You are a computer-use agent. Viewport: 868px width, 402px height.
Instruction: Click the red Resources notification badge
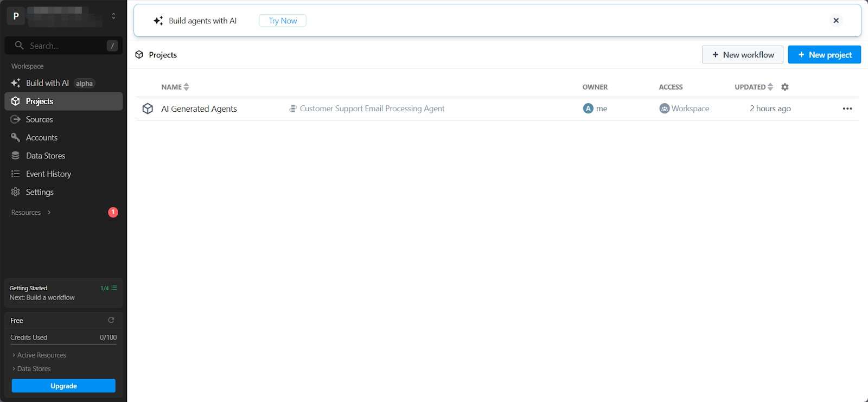coord(113,212)
